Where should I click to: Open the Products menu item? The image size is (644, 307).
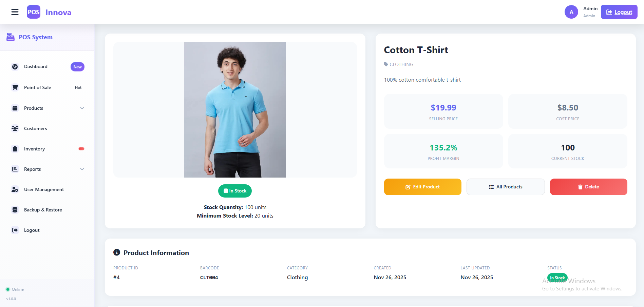[x=34, y=108]
